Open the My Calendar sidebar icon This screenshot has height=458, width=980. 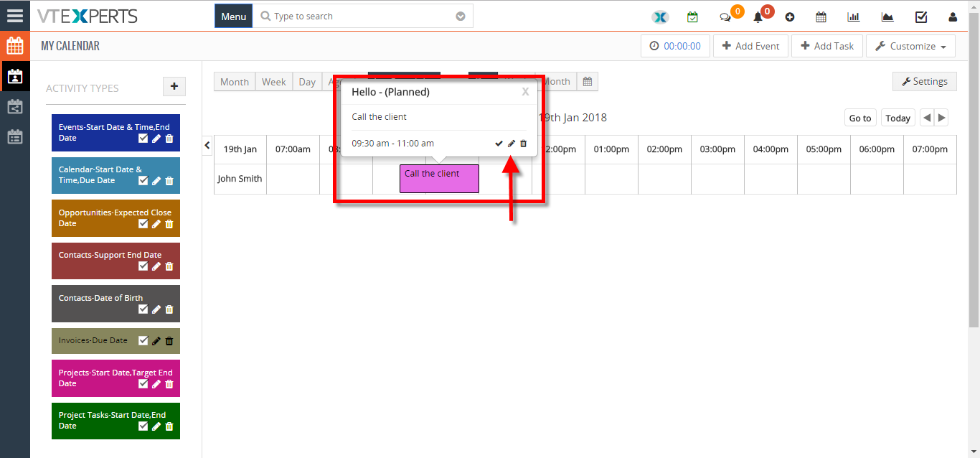[x=15, y=76]
